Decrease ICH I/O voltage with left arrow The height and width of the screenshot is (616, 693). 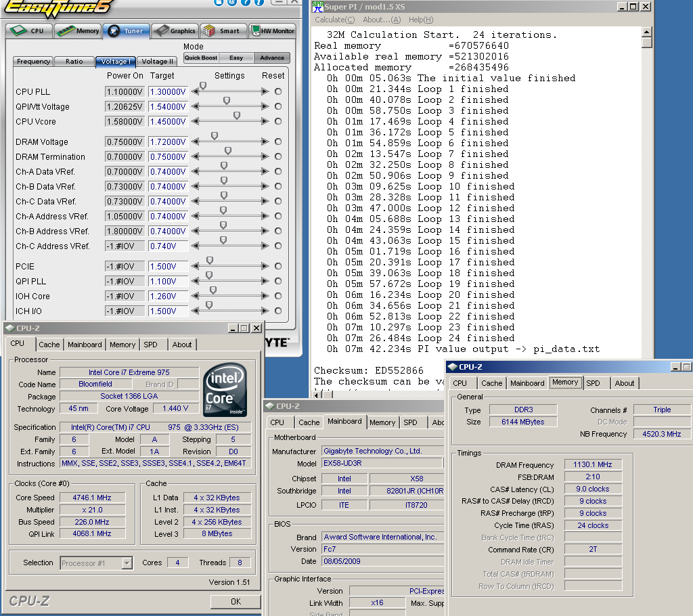(x=195, y=311)
